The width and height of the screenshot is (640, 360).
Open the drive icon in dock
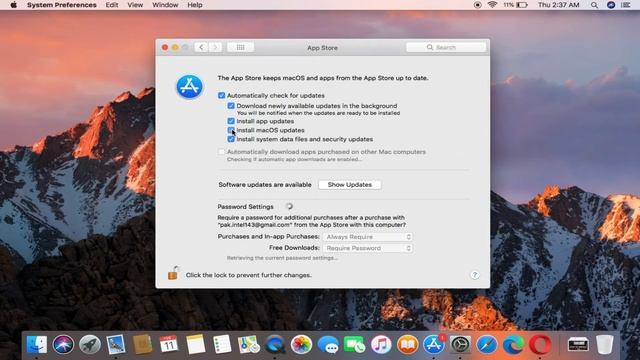(578, 344)
